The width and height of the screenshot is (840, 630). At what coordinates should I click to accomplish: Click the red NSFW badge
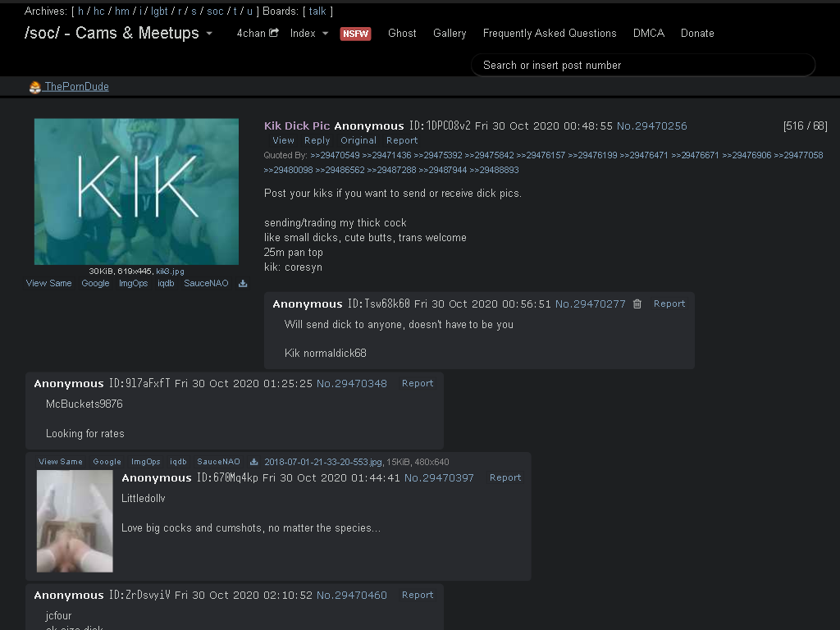[355, 34]
